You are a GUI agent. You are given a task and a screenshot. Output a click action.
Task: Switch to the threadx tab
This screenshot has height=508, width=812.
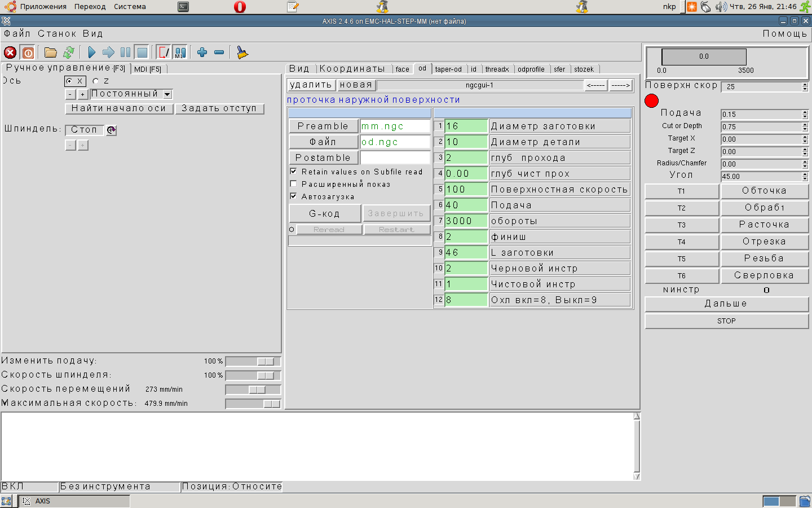497,69
